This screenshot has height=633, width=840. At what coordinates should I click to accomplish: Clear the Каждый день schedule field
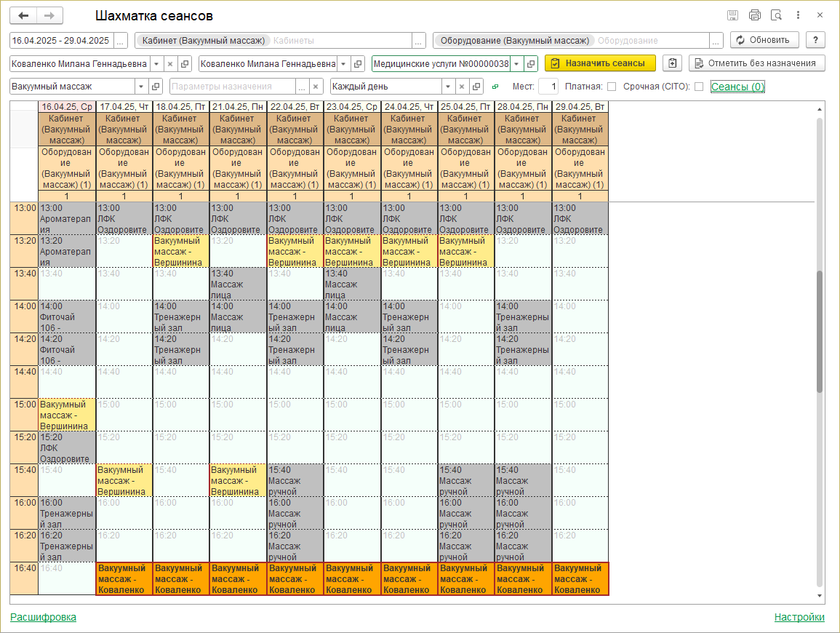462,87
